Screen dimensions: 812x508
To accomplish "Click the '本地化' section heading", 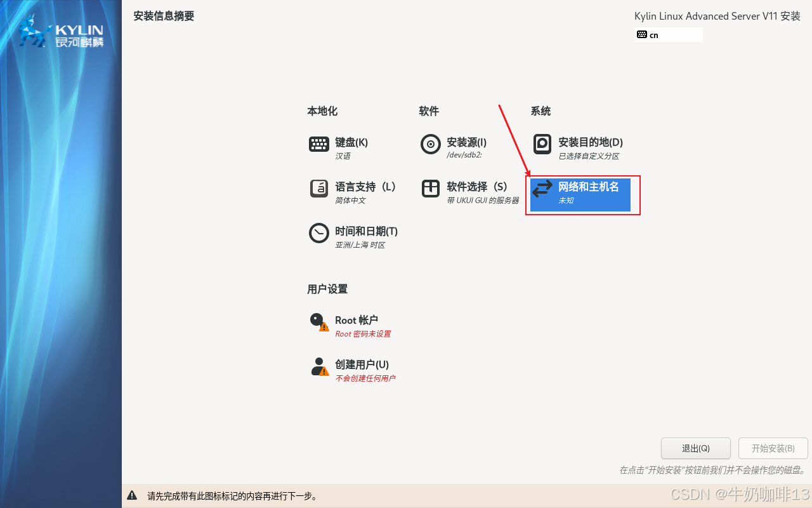I will tap(322, 111).
